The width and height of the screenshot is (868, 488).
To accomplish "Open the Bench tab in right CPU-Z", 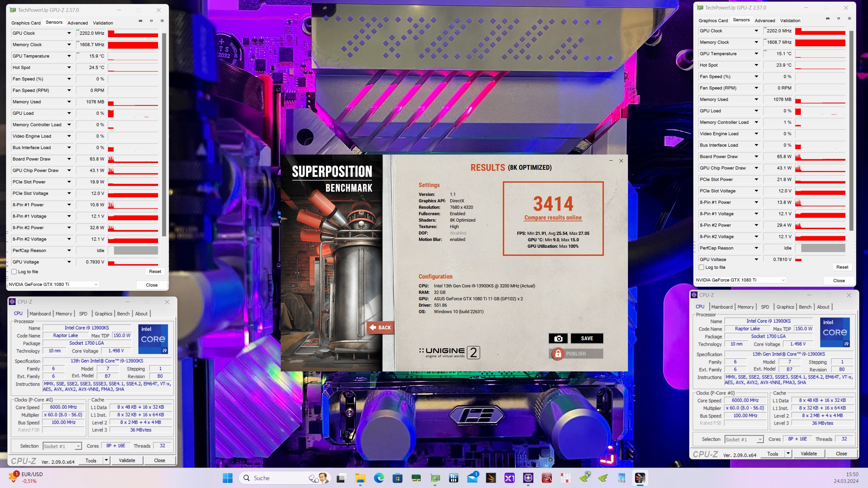I will [805, 307].
